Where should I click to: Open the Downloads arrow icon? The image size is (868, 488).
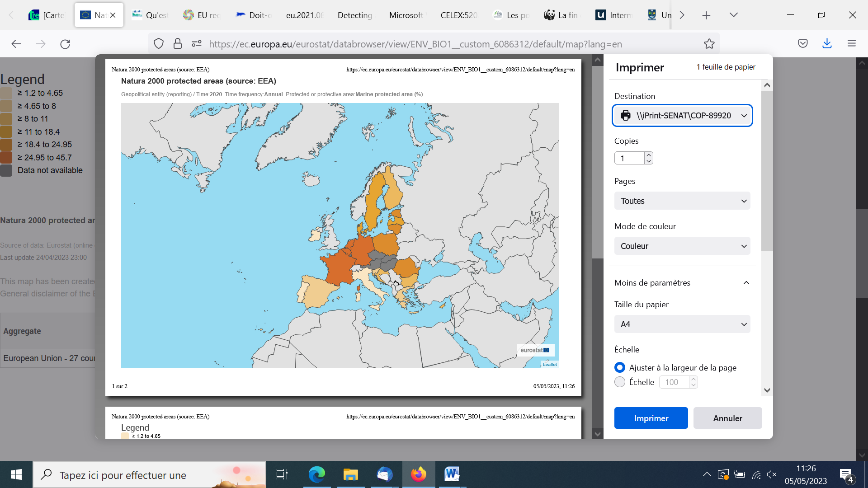pyautogui.click(x=827, y=43)
